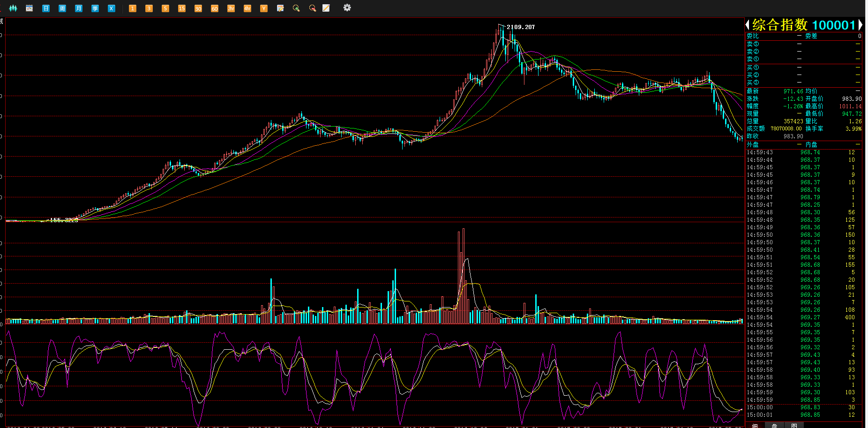This screenshot has width=868, height=428.
Task: Click the 最低价 value 947.72
Action: (852, 114)
